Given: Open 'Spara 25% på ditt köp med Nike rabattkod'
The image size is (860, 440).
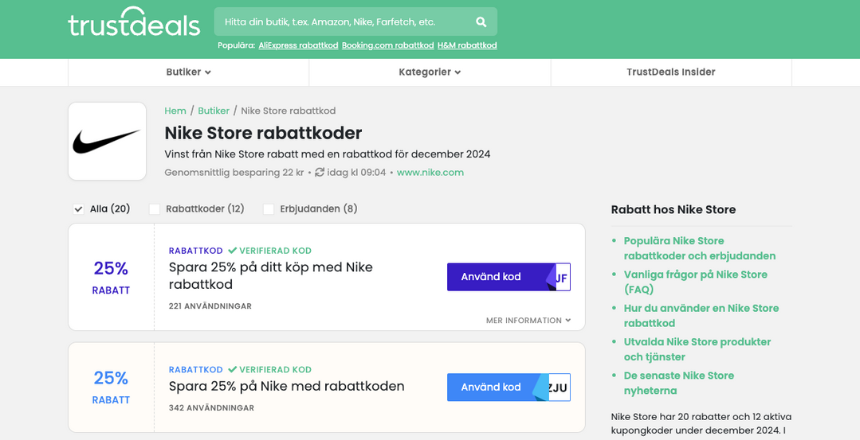Looking at the screenshot, I should [271, 276].
